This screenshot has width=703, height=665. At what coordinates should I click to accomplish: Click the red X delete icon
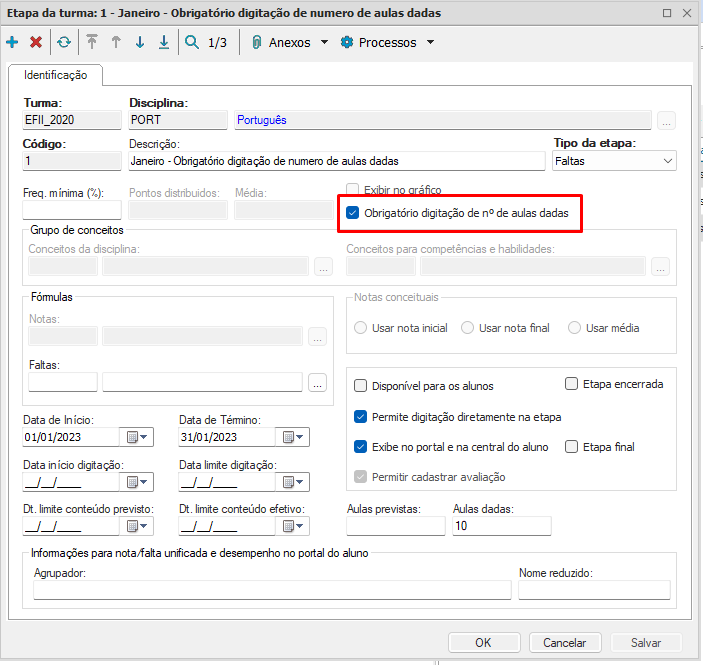click(x=36, y=43)
